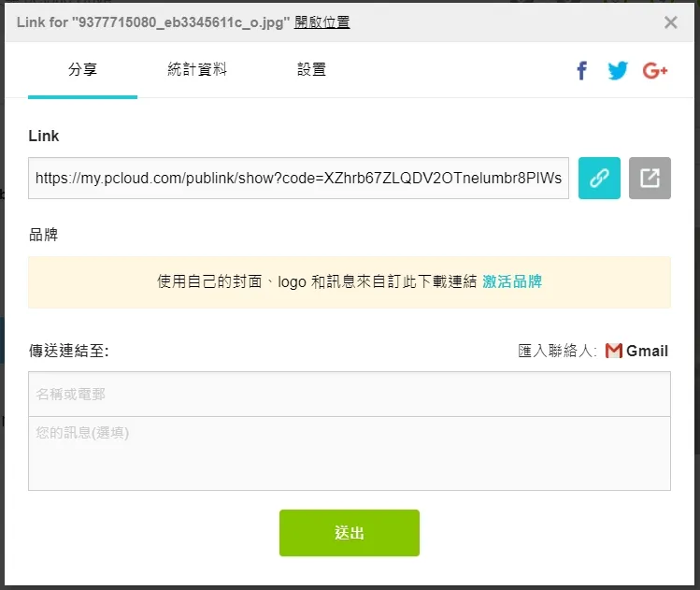700x590 pixels.
Task: Select the pCloud public link URL field
Action: (x=299, y=178)
